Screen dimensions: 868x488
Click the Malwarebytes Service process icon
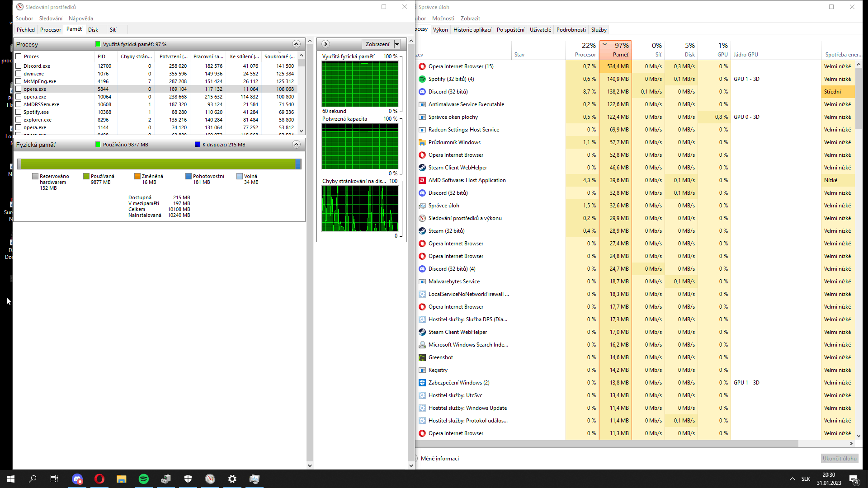422,282
